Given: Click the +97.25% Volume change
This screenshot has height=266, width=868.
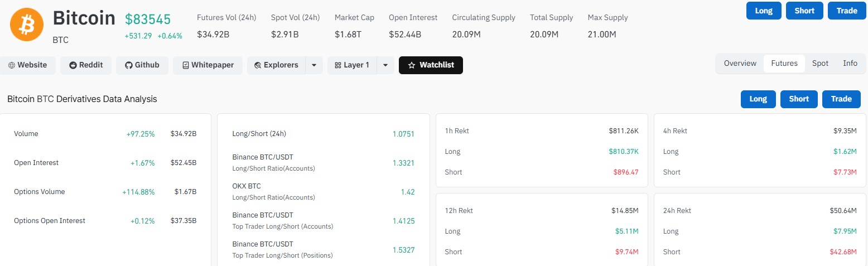Looking at the screenshot, I should 141,134.
